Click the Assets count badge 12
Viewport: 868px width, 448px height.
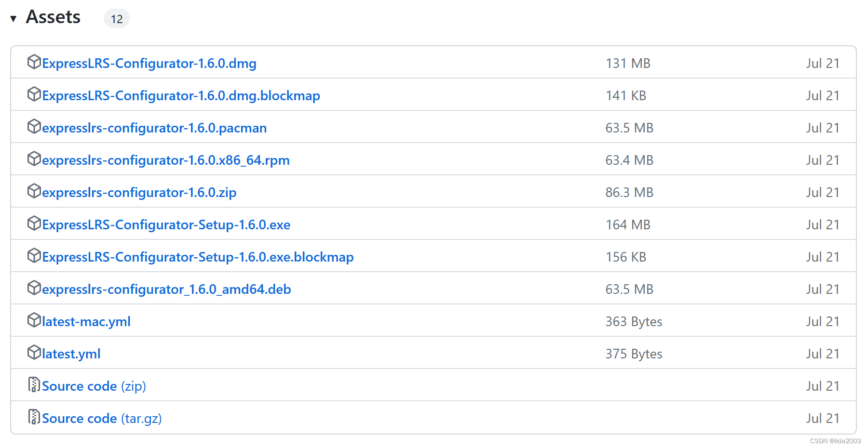tap(117, 19)
